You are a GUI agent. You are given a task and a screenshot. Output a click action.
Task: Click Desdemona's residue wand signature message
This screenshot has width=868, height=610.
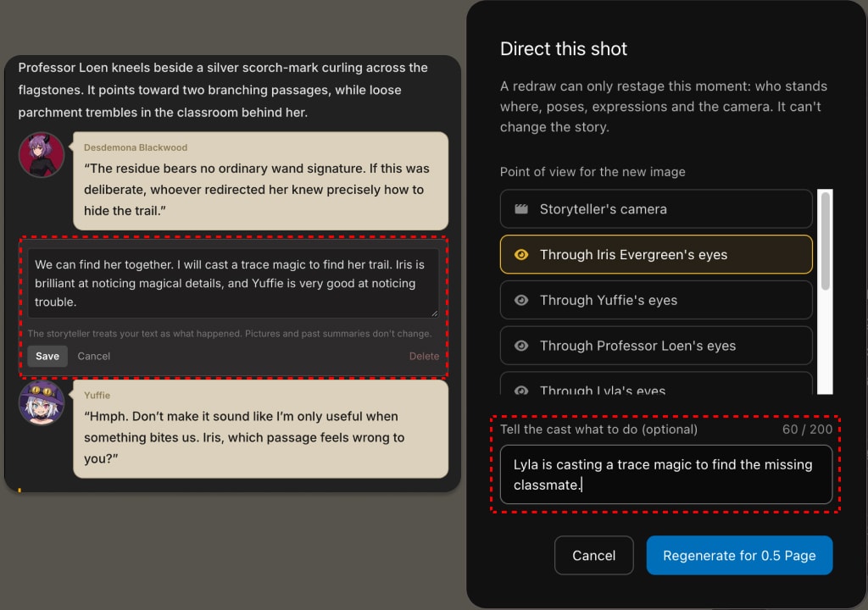point(261,181)
